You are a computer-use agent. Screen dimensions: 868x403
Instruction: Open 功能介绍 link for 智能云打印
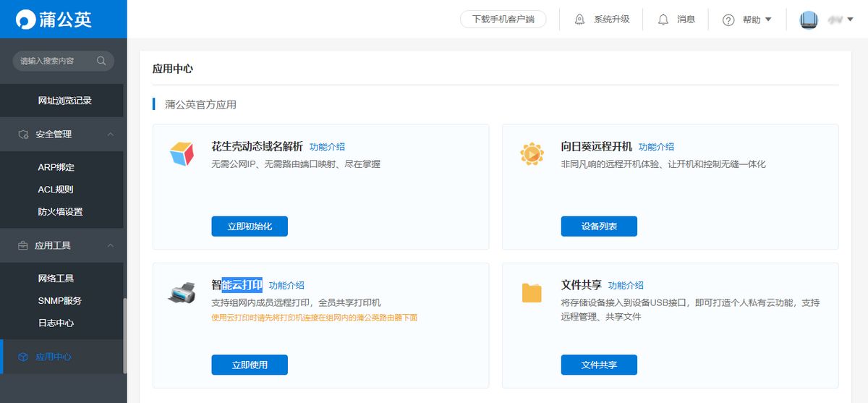coord(286,286)
